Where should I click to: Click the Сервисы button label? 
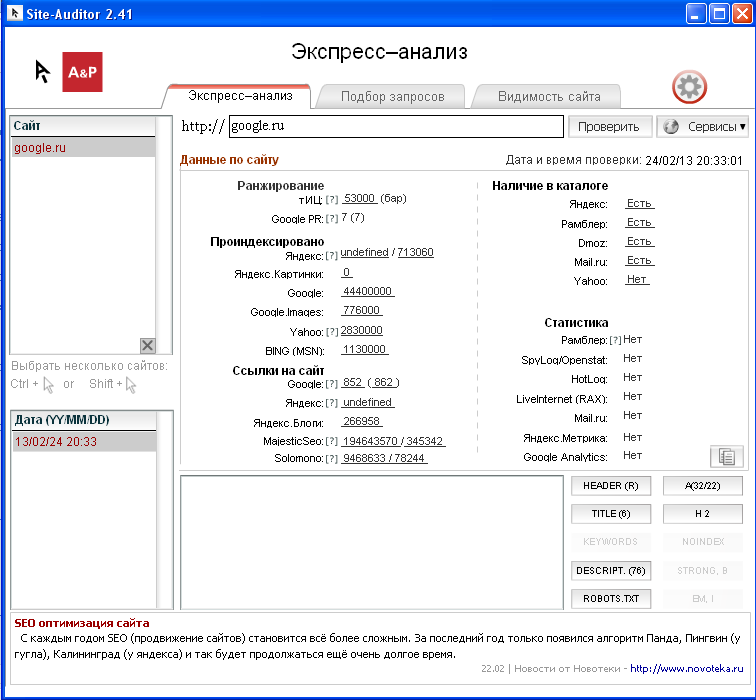pyautogui.click(x=712, y=127)
